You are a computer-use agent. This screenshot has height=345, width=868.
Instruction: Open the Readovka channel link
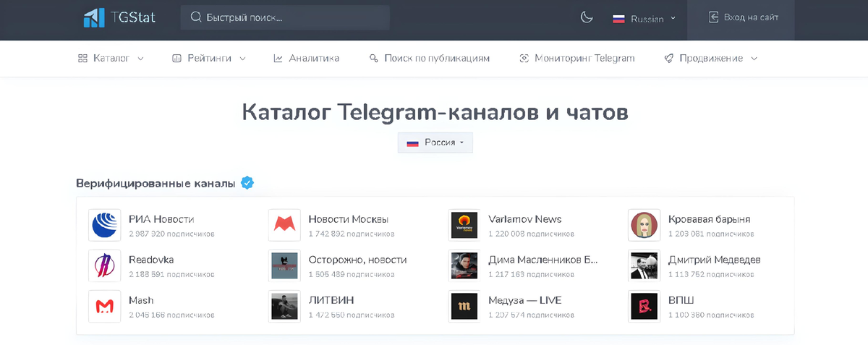click(x=151, y=260)
